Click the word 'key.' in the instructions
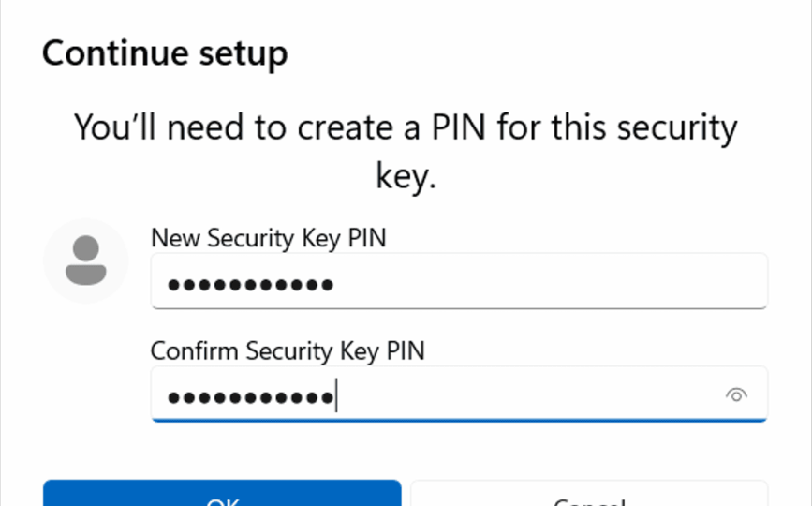The image size is (812, 506). pos(406,177)
